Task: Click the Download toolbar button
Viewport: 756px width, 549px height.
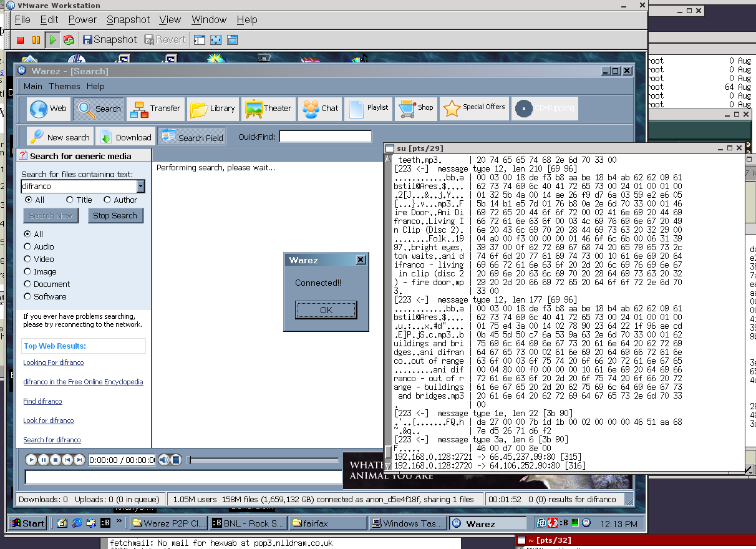Action: tap(125, 137)
